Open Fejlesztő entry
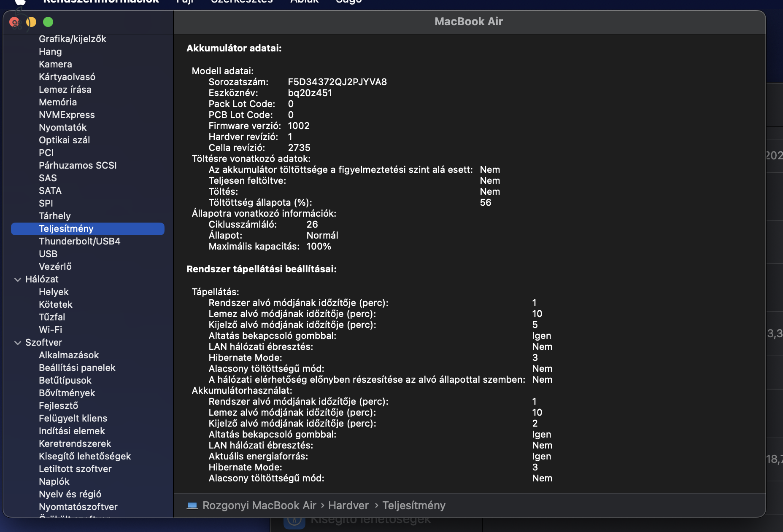The width and height of the screenshot is (783, 532). coord(58,406)
